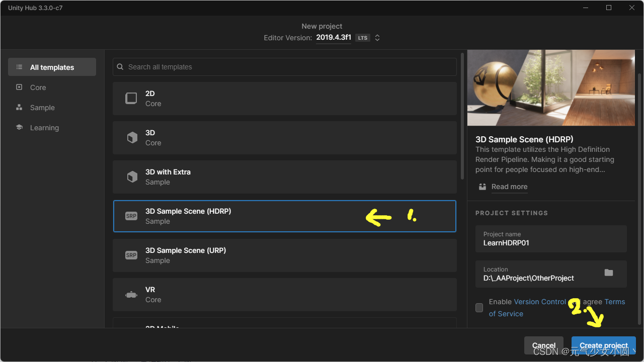Image resolution: width=644 pixels, height=362 pixels.
Task: Click the 3D template cube icon
Action: [132, 137]
